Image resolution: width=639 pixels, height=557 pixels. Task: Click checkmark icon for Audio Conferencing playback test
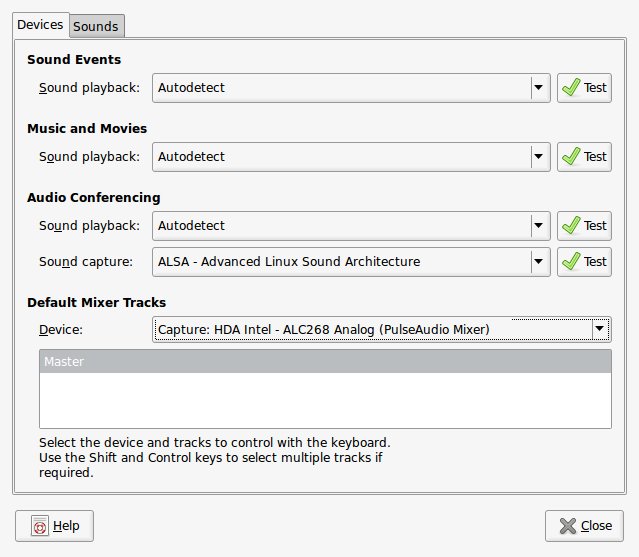coord(571,225)
